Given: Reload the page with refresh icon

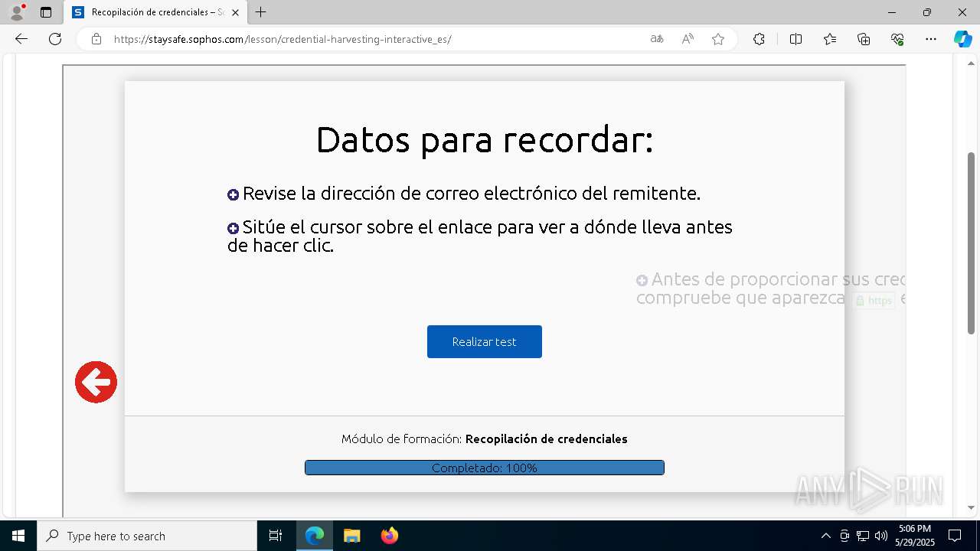Looking at the screenshot, I should click(x=55, y=39).
